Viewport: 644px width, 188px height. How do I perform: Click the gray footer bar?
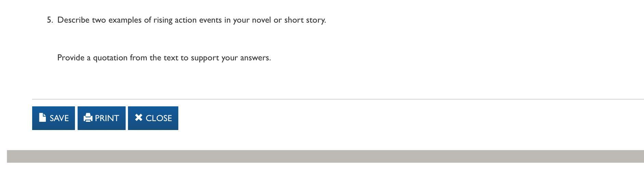pos(325,156)
